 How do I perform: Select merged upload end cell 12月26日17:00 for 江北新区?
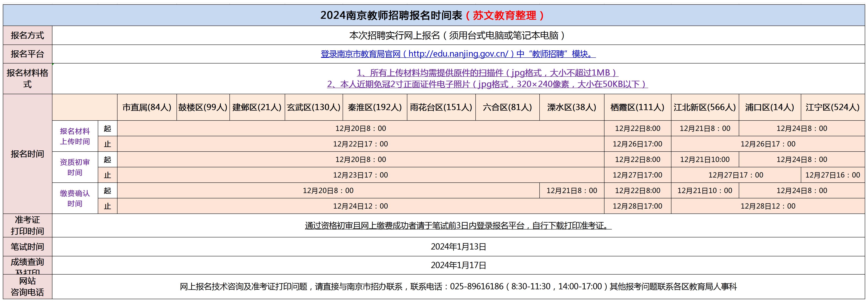(x=768, y=144)
